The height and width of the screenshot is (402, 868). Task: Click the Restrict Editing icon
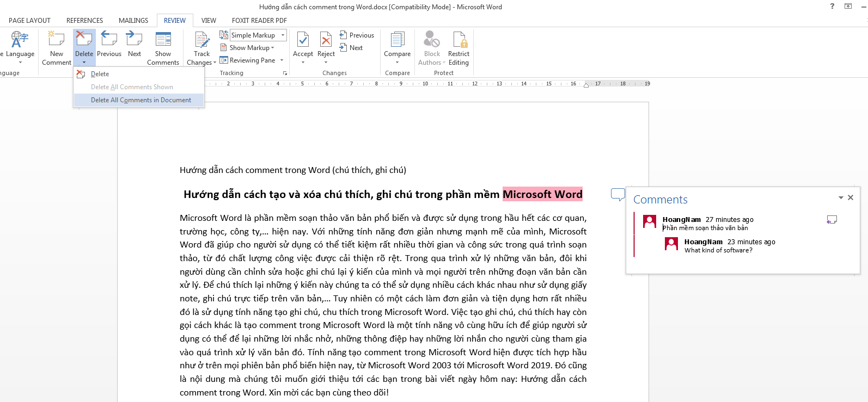click(459, 40)
